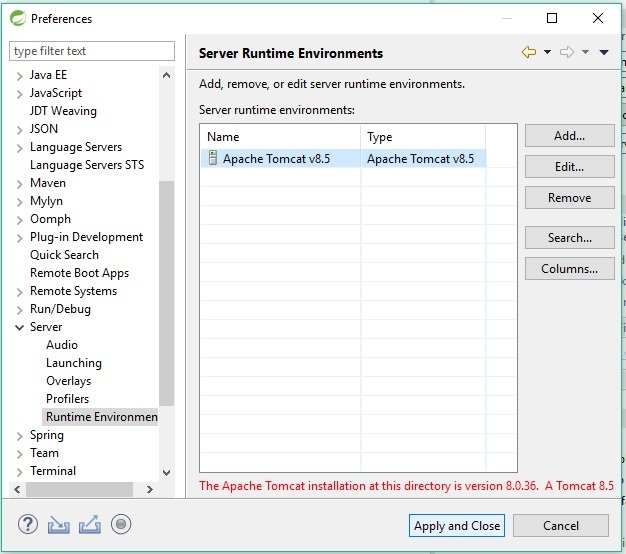The image size is (626, 554).
Task: Select the Apache Tomcat v8.5 name cell
Action: [x=281, y=158]
